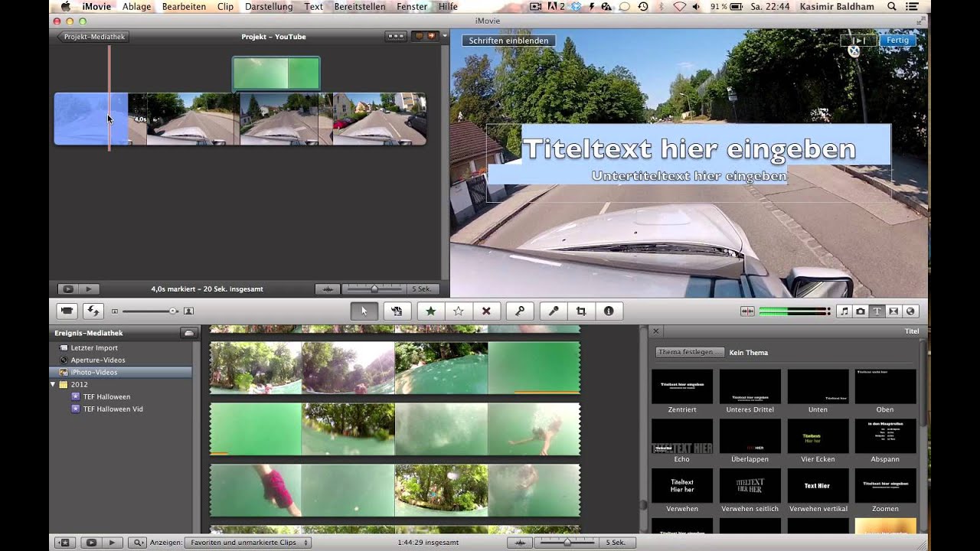
Task: Open the Clip menu
Action: 225,6
